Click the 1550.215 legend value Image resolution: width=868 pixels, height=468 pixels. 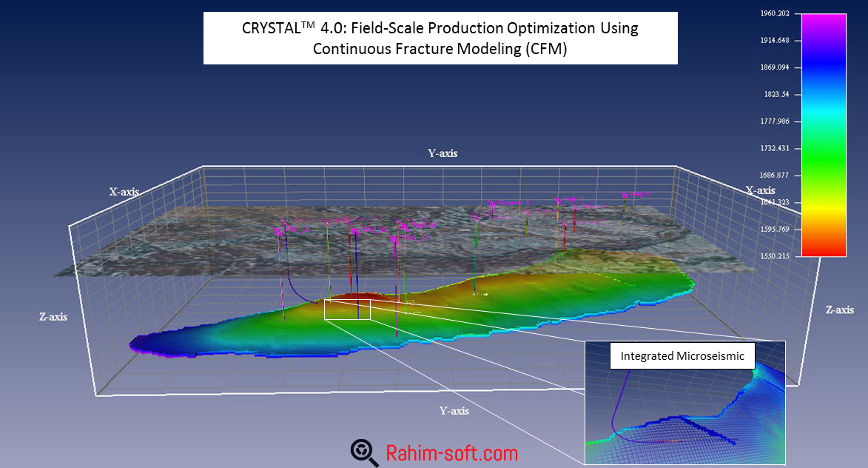[x=775, y=256]
